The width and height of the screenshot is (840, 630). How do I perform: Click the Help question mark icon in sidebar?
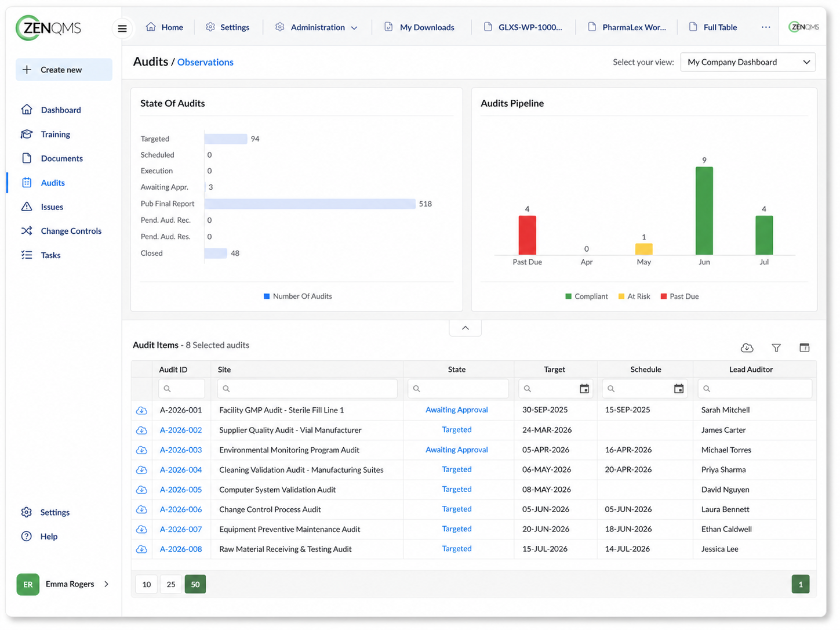tap(27, 536)
